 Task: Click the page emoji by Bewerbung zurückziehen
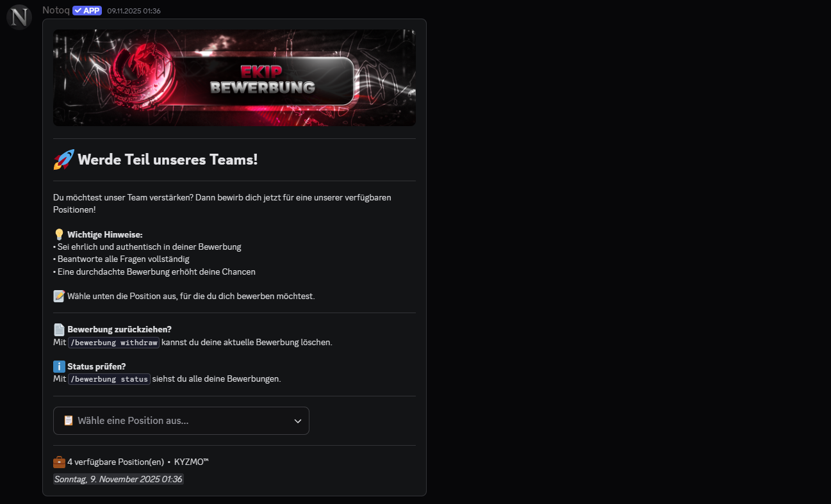click(x=59, y=329)
